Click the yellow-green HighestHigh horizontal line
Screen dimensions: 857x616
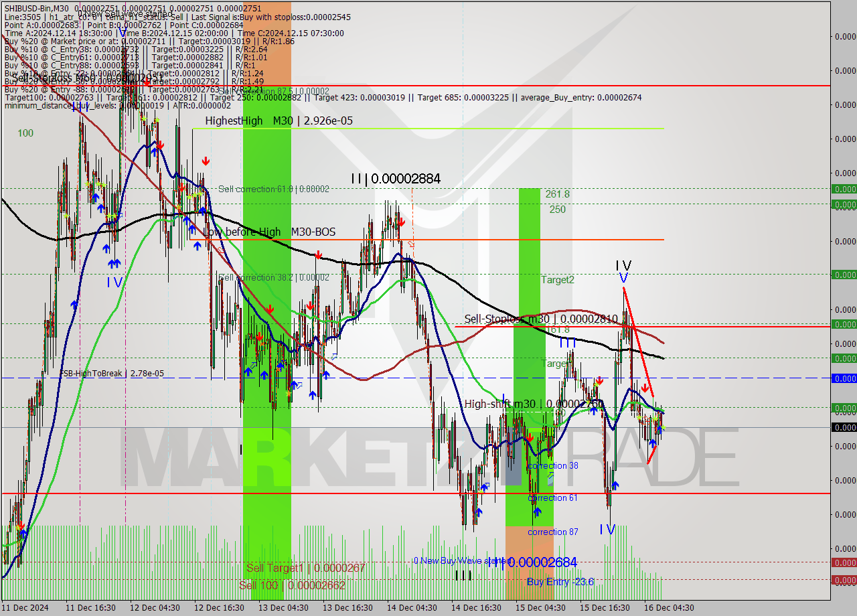coord(427,129)
